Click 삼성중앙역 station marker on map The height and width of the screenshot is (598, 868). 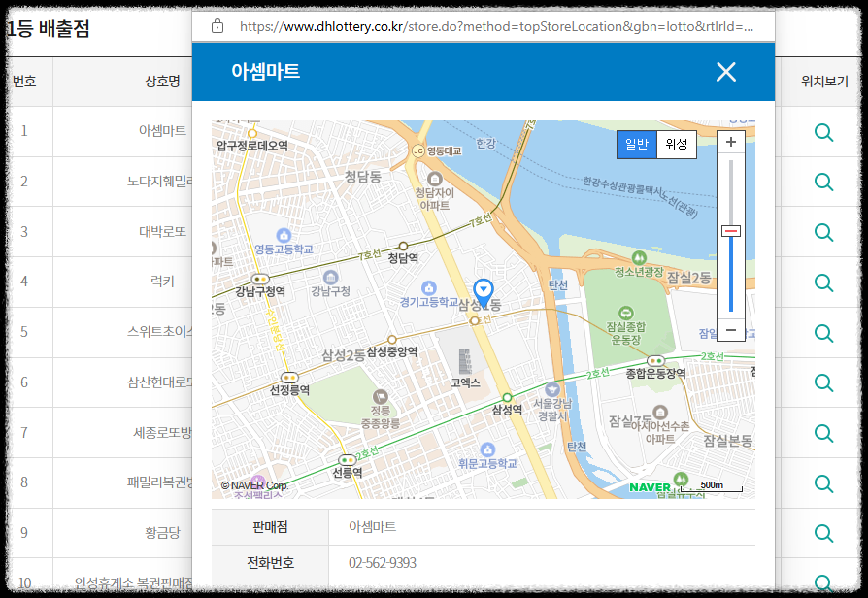(392, 340)
